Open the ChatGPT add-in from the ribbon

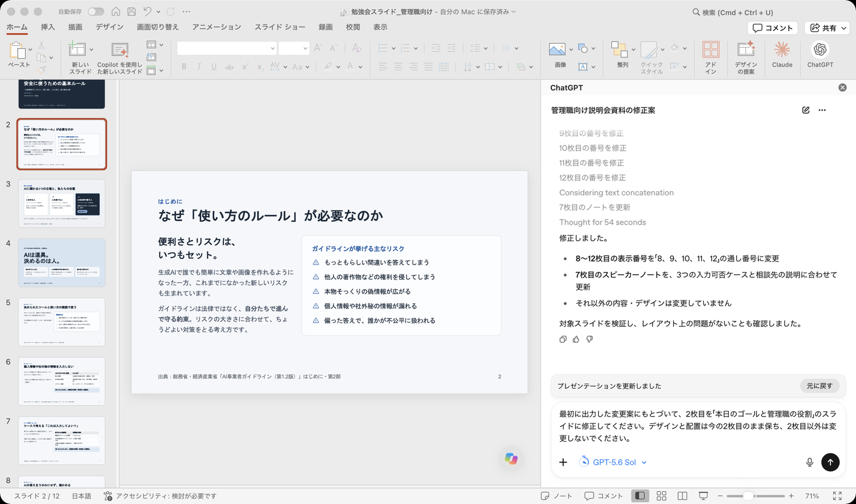[x=820, y=54]
